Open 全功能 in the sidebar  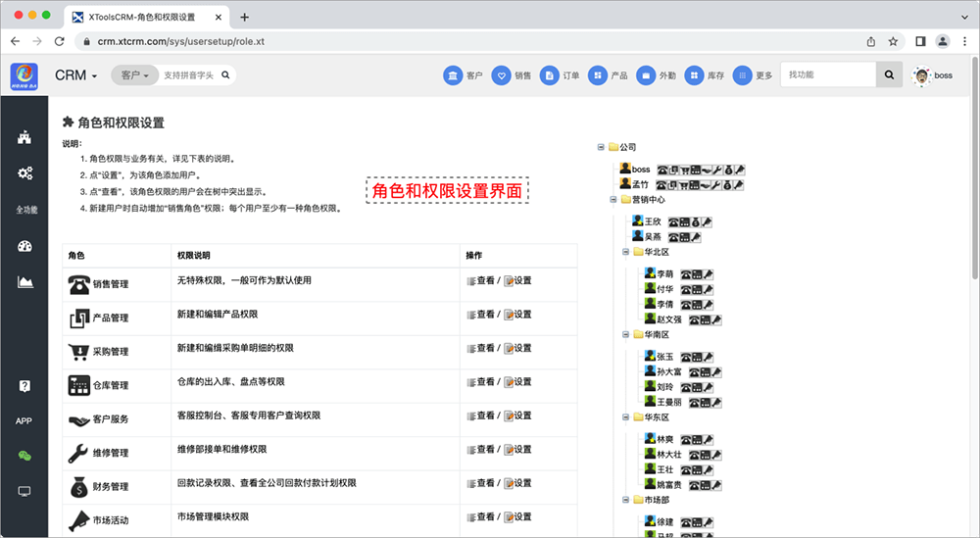click(x=26, y=210)
